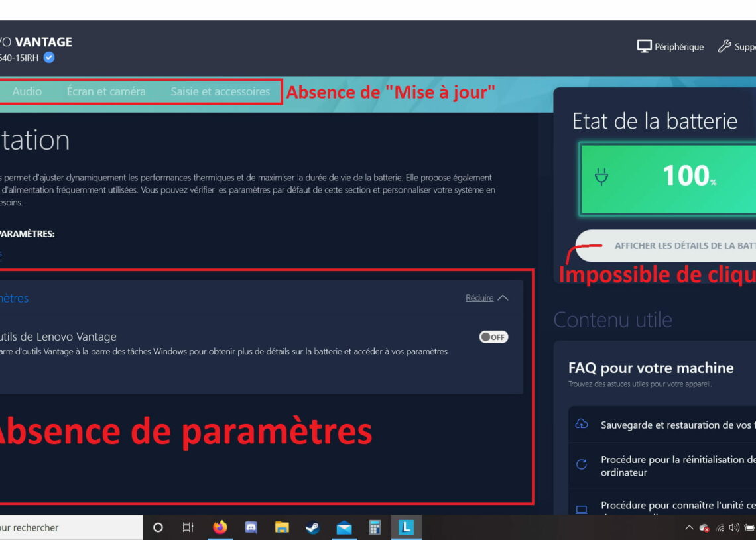Collapse the section using Réduire chevron
Viewport: 756px width, 540px height.
coord(503,298)
